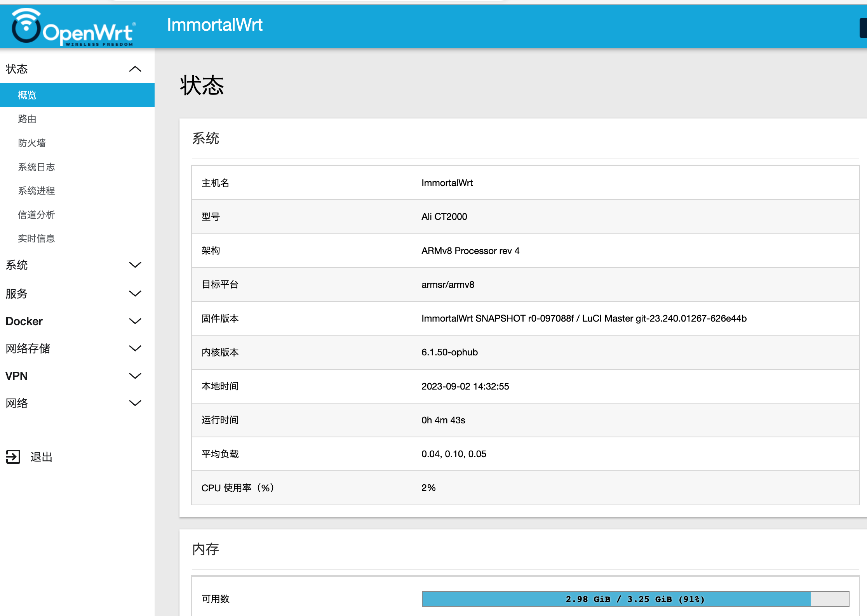Click the 型号 row label
This screenshot has height=616, width=867.
tap(211, 217)
